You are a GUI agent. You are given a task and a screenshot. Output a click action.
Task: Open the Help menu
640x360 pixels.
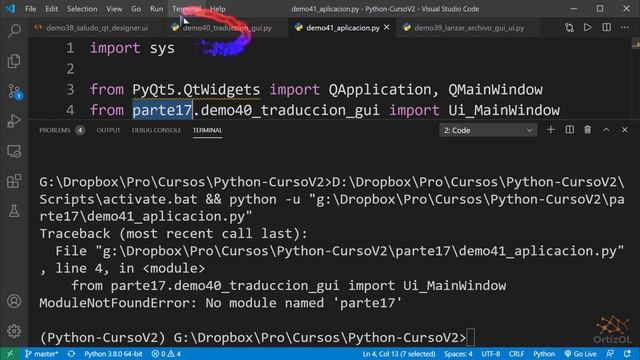point(218,9)
